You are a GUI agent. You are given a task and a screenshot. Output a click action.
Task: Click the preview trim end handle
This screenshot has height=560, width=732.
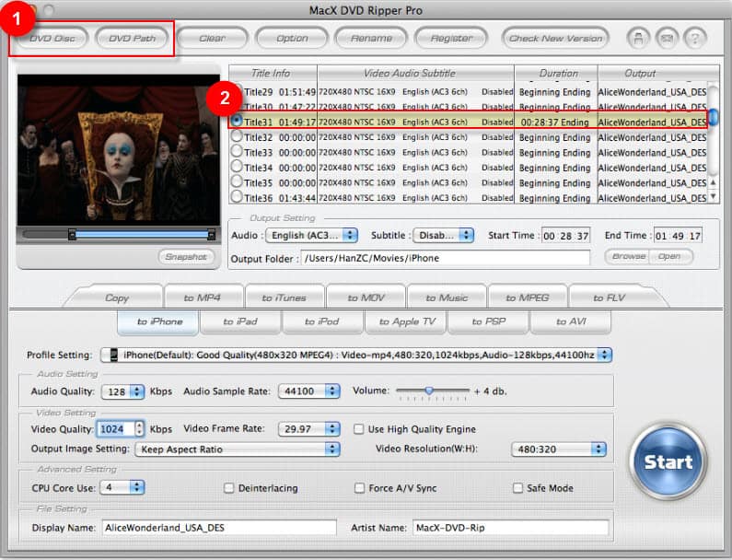click(x=212, y=235)
